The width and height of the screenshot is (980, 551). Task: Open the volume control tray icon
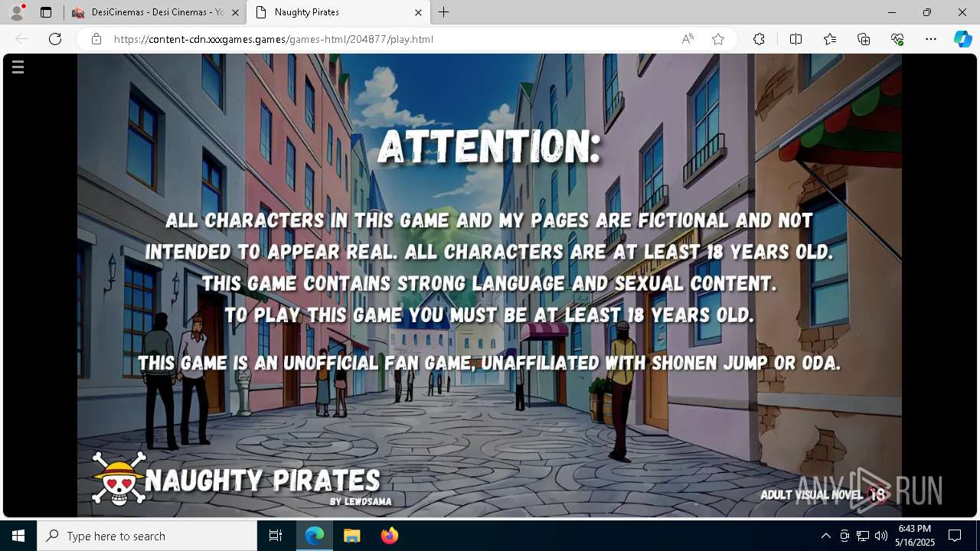tap(881, 536)
